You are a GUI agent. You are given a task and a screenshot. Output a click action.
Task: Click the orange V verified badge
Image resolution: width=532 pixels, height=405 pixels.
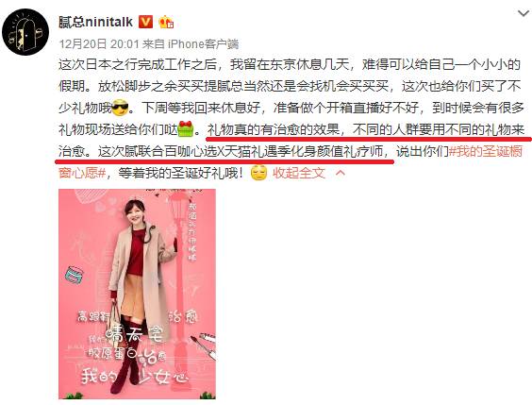coord(145,23)
